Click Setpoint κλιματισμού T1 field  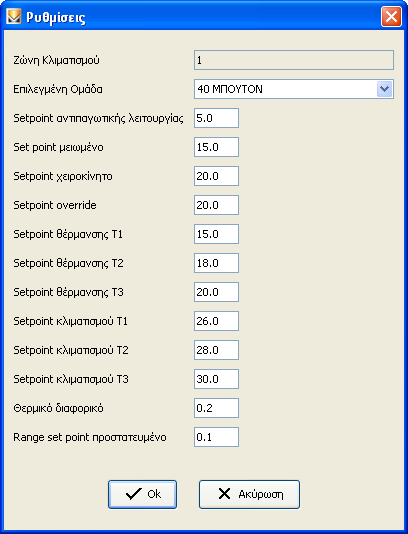coord(217,321)
